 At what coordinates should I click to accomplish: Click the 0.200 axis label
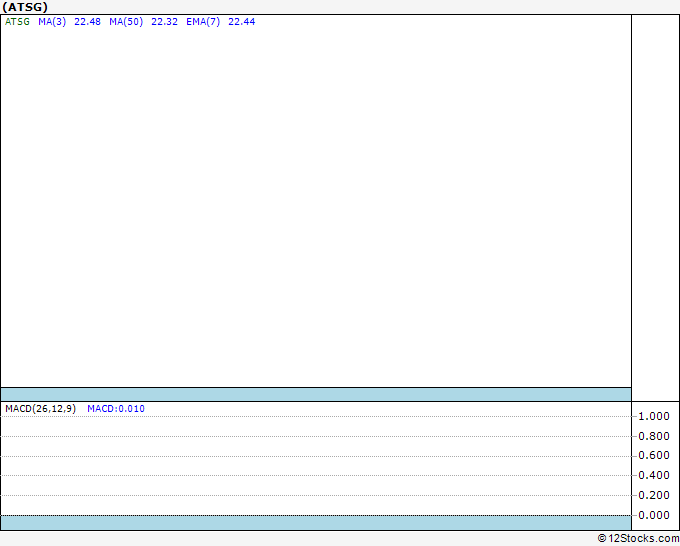(654, 495)
